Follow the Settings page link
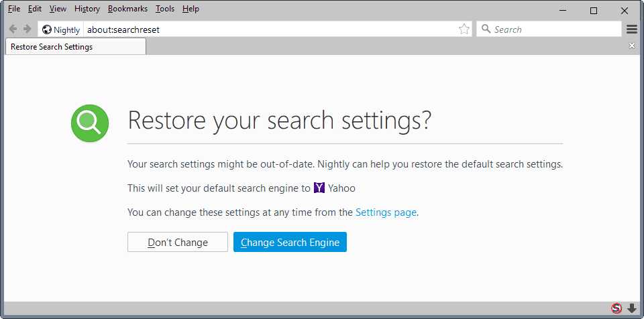This screenshot has width=644, height=319. point(386,212)
